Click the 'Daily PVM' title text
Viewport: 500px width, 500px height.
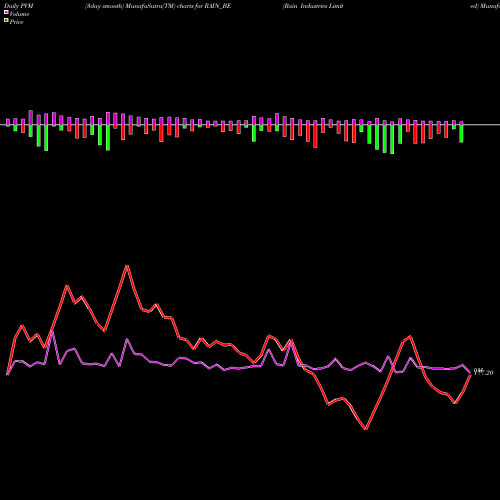tap(19, 6)
